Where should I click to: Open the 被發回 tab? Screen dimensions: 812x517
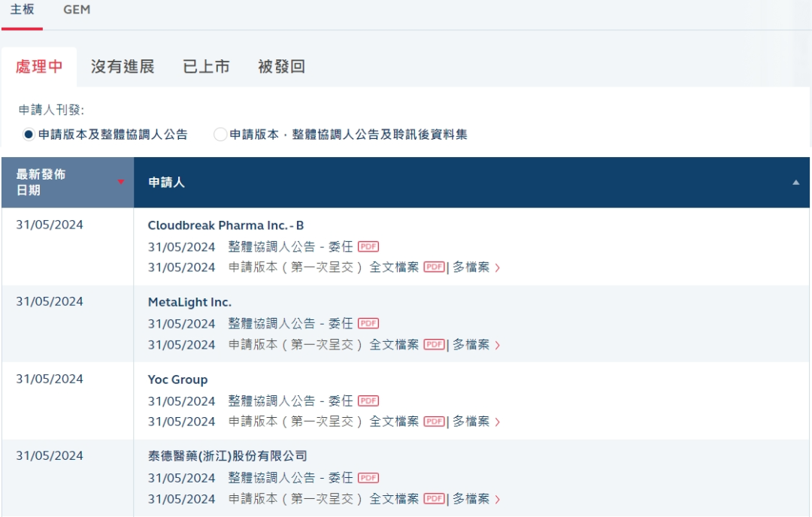(281, 67)
